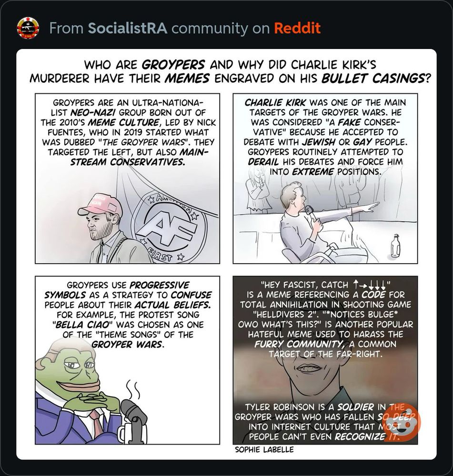This screenshot has height=476, width=453.
Task: Open the dark Helldivers 2 meme panel
Action: pos(325,360)
